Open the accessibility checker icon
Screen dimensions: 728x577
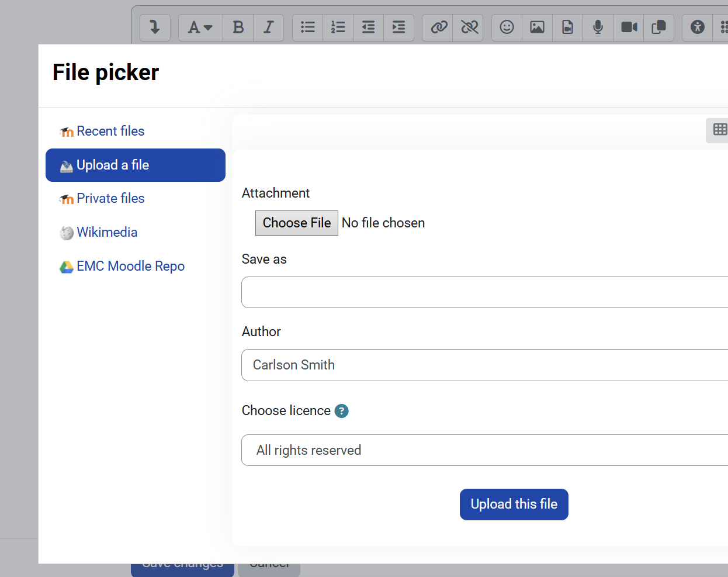[697, 27]
